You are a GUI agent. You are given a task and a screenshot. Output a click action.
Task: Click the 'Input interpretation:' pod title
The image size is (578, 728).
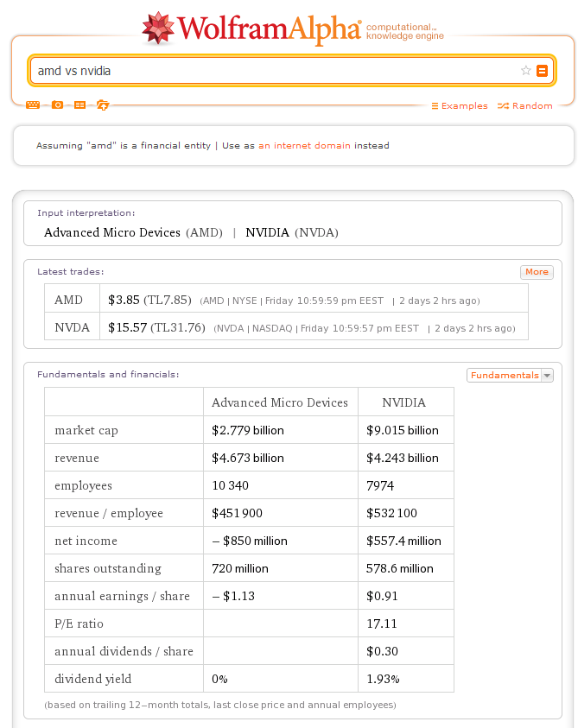point(86,212)
